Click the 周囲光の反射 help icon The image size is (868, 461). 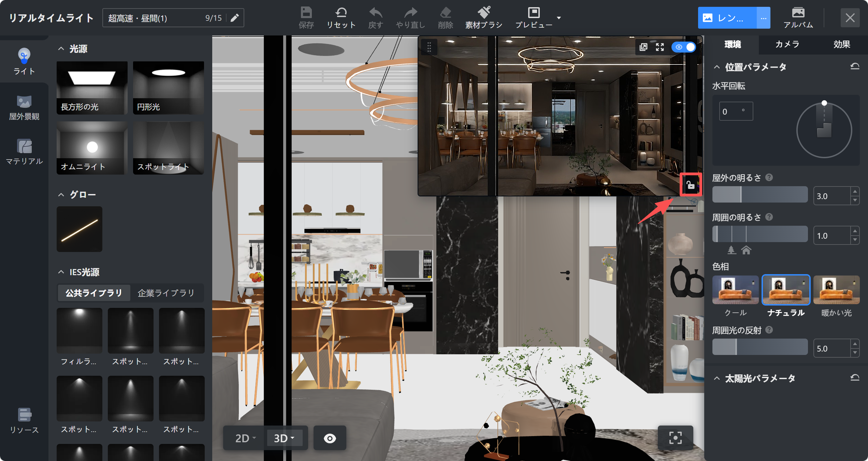coord(769,330)
